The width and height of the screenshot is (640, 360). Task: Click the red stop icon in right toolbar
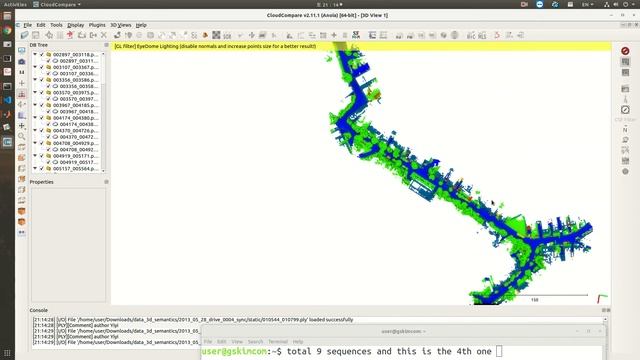tap(625, 51)
